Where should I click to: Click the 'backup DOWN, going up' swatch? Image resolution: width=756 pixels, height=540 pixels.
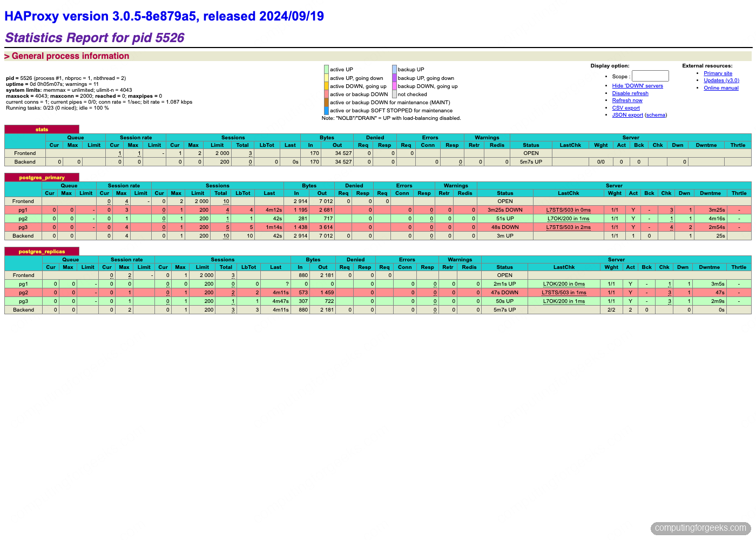point(394,86)
